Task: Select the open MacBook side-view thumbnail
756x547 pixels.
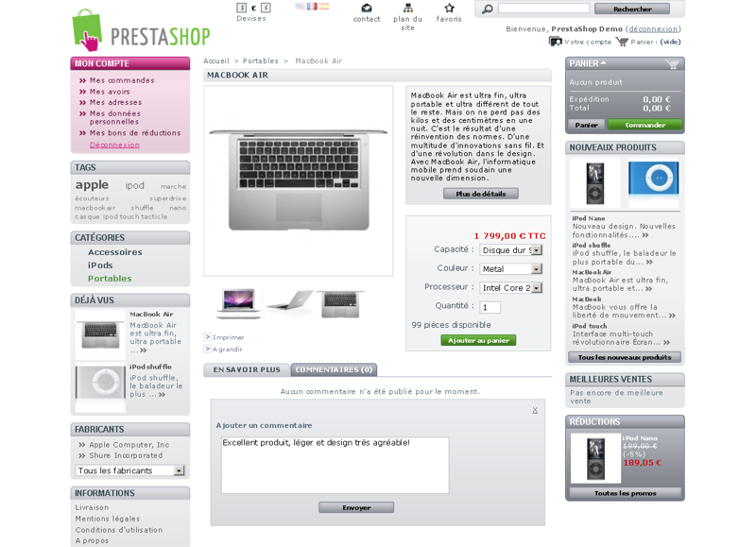Action: point(291,299)
